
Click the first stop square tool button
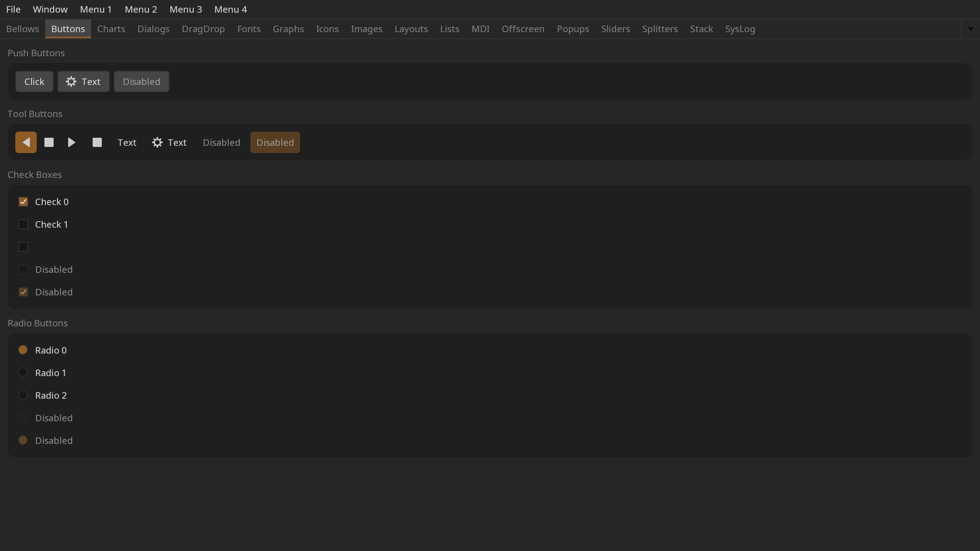[x=49, y=142]
